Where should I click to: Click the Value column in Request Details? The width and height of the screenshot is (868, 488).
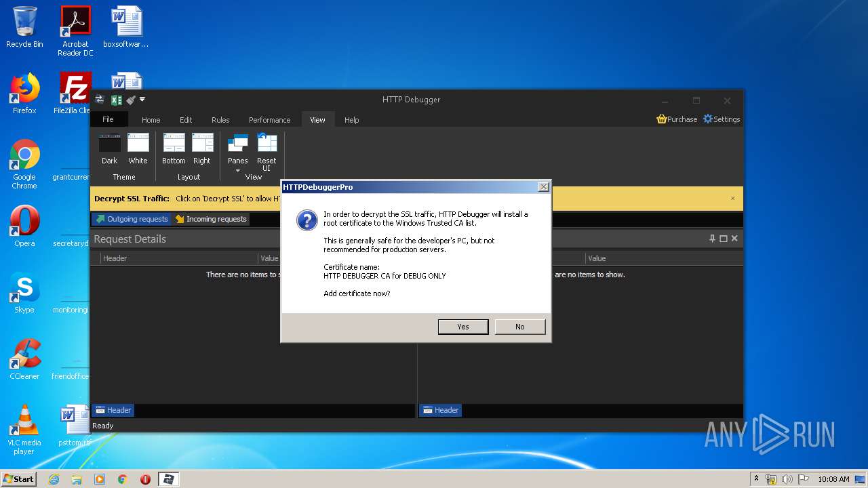[270, 258]
